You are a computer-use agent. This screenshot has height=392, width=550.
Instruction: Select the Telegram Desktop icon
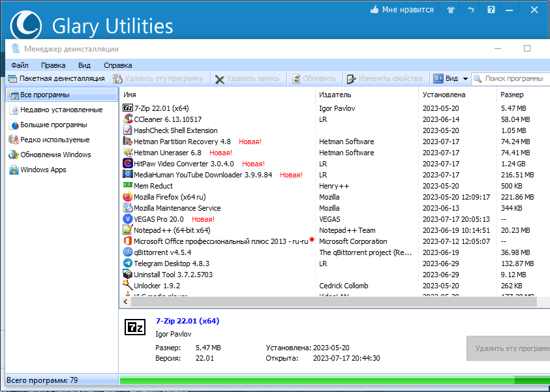pyautogui.click(x=128, y=264)
